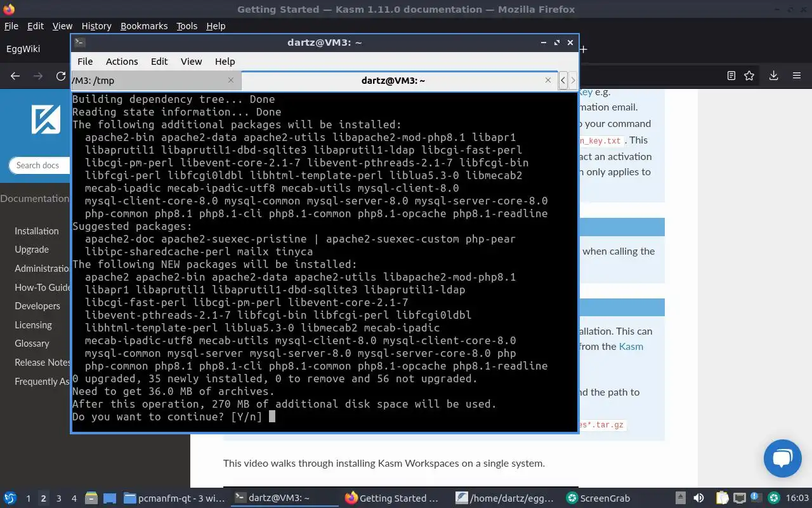
Task: Go forward in Firefox
Action: coord(38,76)
